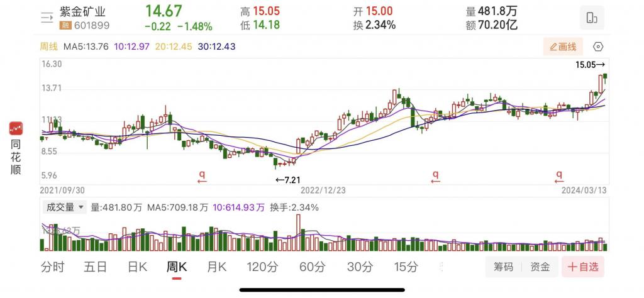Tap the yellow 20:12.45 MA value
The image size is (644, 298).
click(174, 47)
